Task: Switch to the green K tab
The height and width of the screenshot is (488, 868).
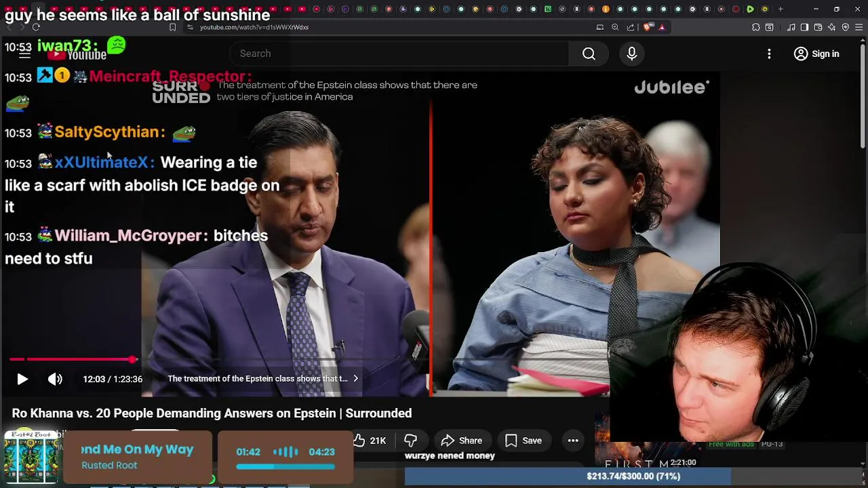Action: point(548,9)
